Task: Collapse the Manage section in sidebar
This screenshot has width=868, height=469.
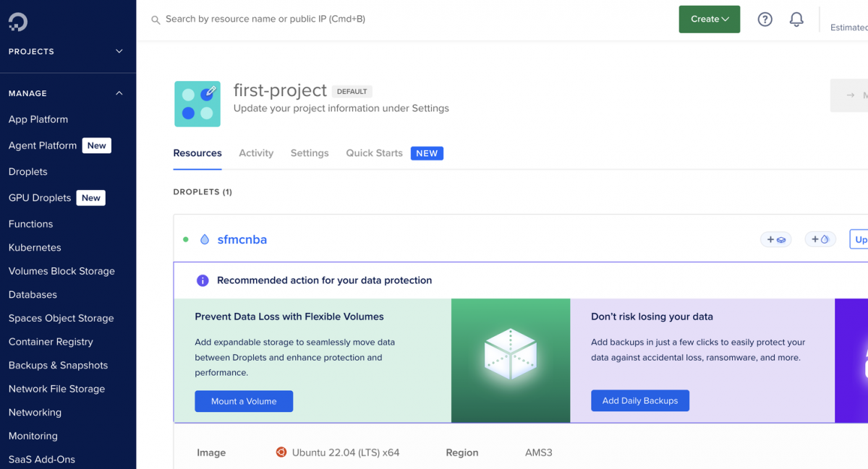Action: coord(119,93)
